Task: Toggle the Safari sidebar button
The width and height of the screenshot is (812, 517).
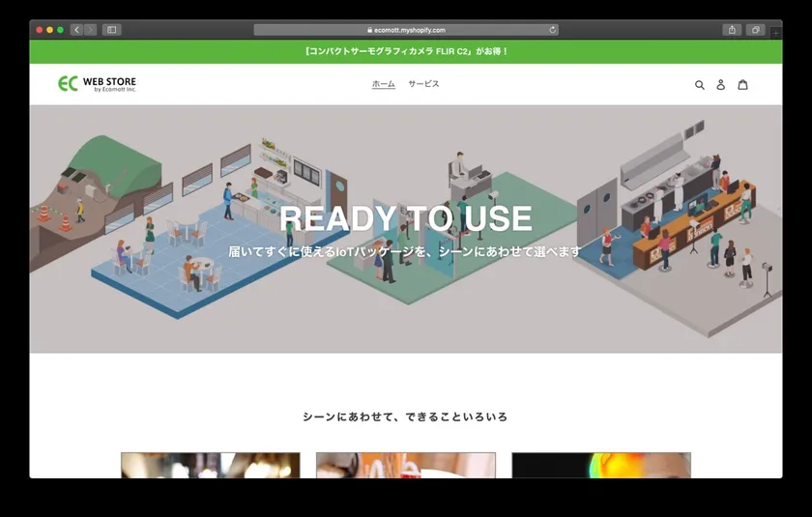Action: click(x=111, y=30)
